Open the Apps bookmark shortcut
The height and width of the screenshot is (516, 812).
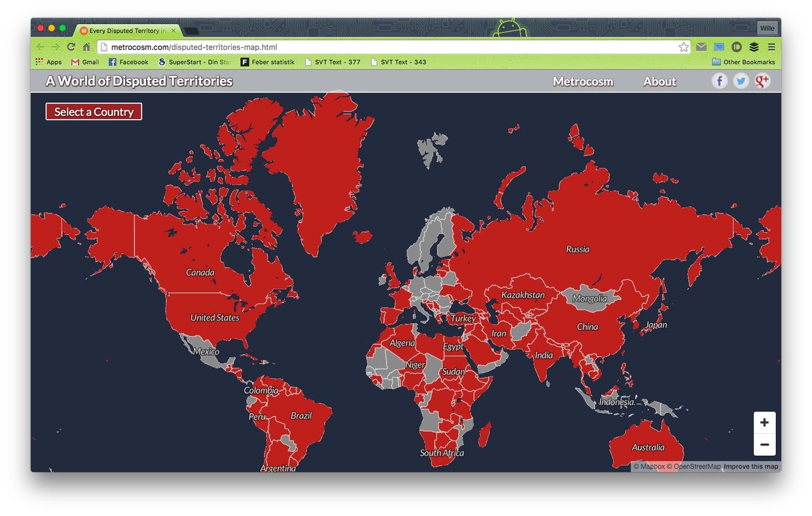click(49, 62)
